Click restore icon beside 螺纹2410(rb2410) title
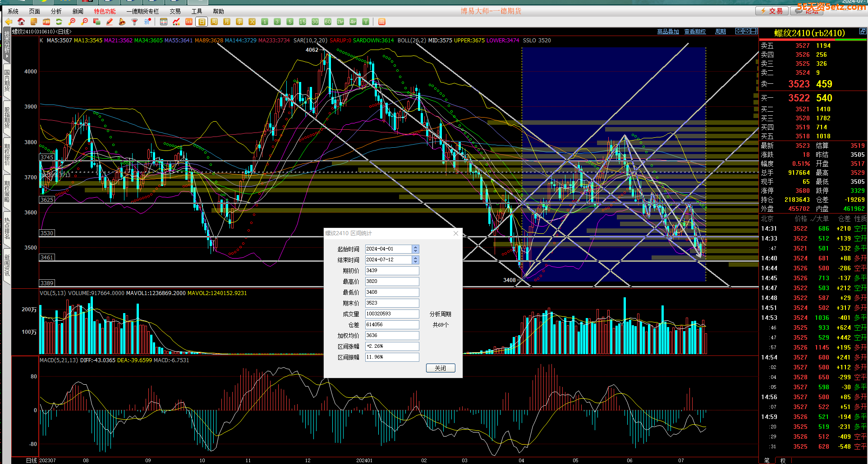The image size is (868, 464). coord(863,31)
